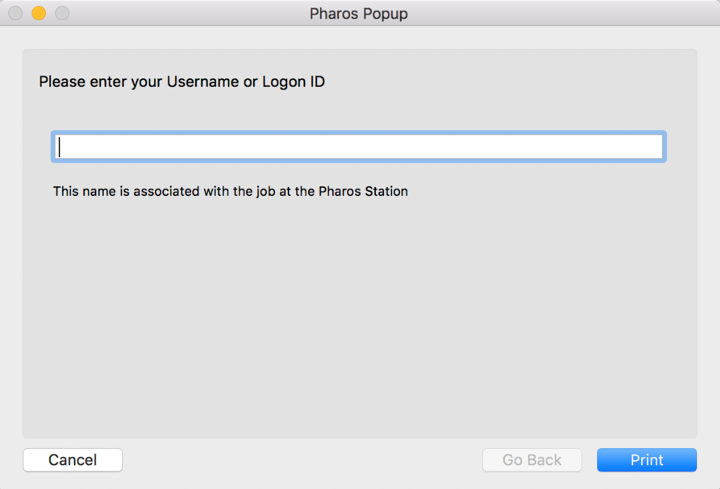720x489 pixels.
Task: Click the gray zoom window button
Action: coord(62,13)
